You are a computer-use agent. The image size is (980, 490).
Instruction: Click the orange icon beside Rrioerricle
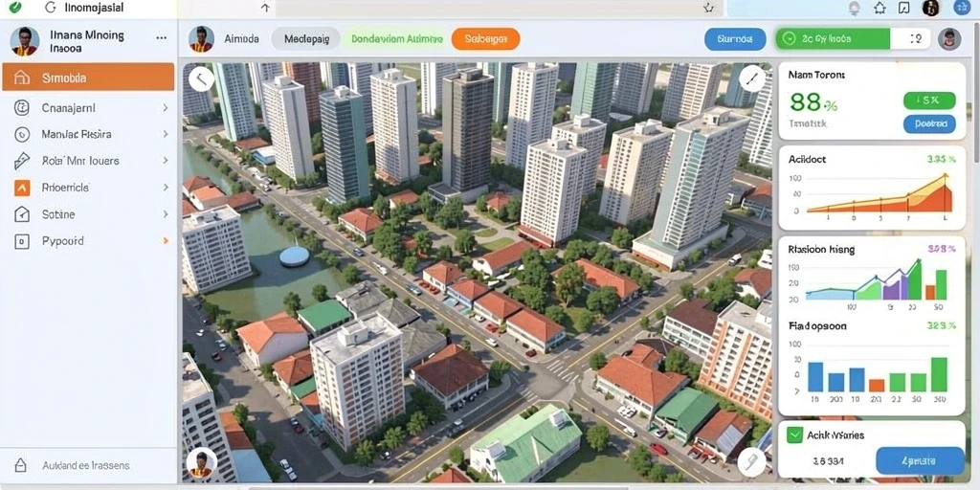(x=22, y=188)
